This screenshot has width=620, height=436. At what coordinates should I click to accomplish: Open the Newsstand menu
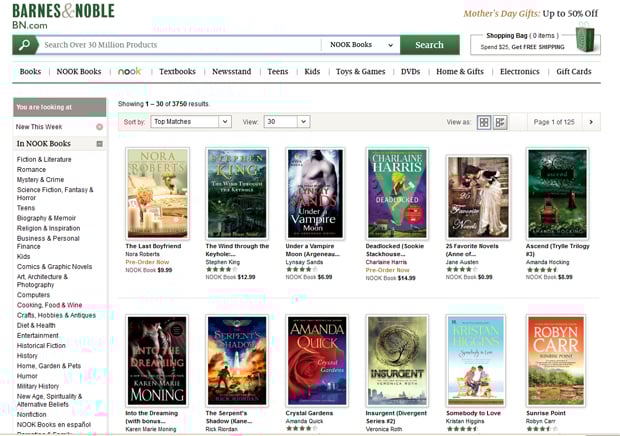(231, 72)
